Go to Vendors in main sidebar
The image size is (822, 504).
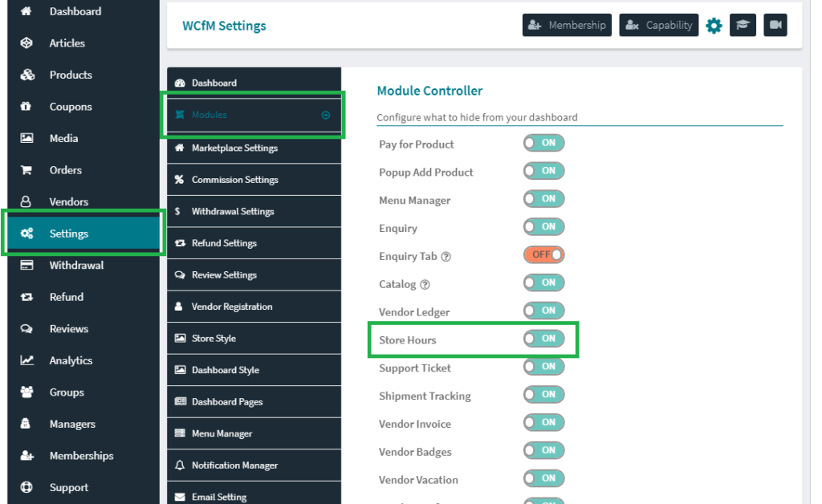[83, 201]
